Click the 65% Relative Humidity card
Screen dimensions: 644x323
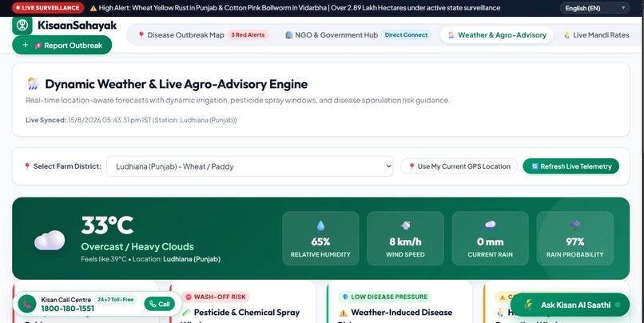[320, 238]
